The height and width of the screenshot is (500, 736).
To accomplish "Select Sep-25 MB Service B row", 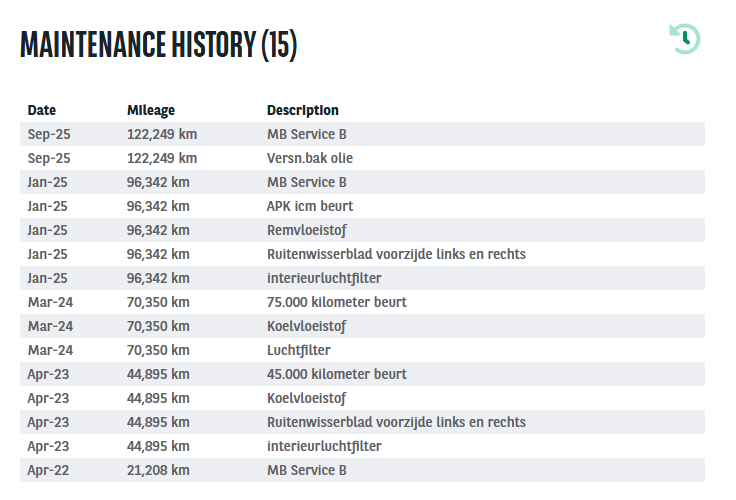I will 362,134.
